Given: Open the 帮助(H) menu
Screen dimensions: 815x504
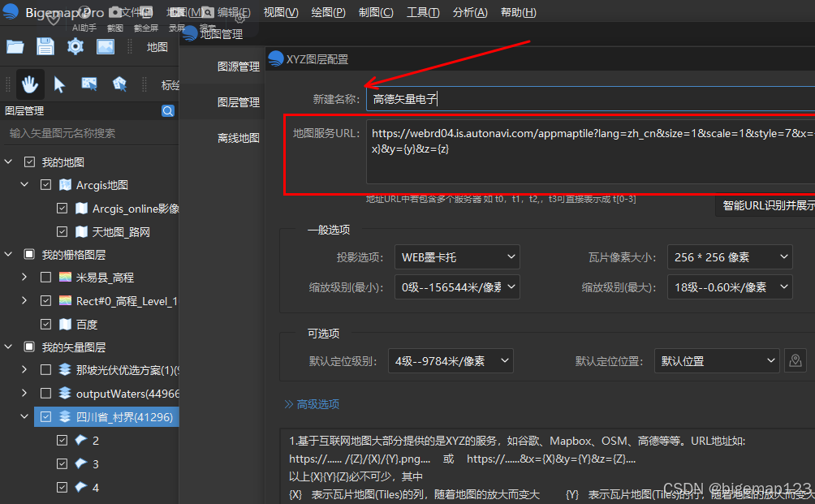Looking at the screenshot, I should click(x=518, y=12).
